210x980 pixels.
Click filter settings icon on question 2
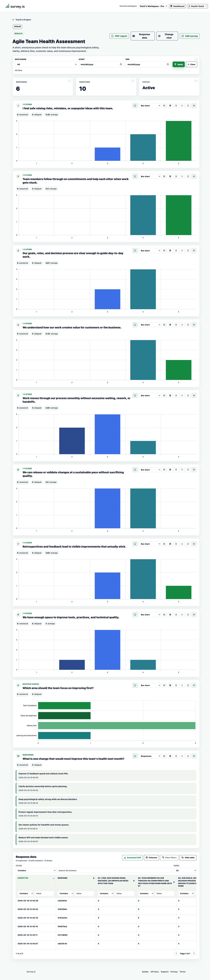point(164,176)
